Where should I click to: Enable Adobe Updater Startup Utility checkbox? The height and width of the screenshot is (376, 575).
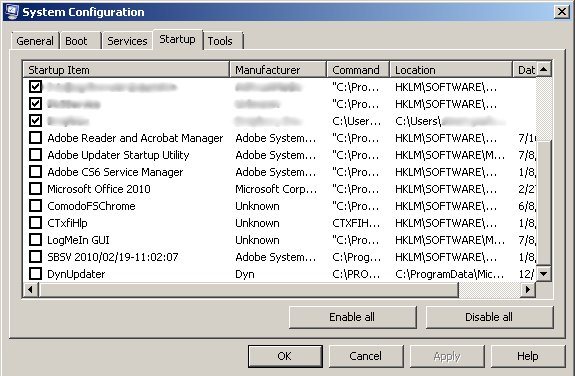point(35,154)
